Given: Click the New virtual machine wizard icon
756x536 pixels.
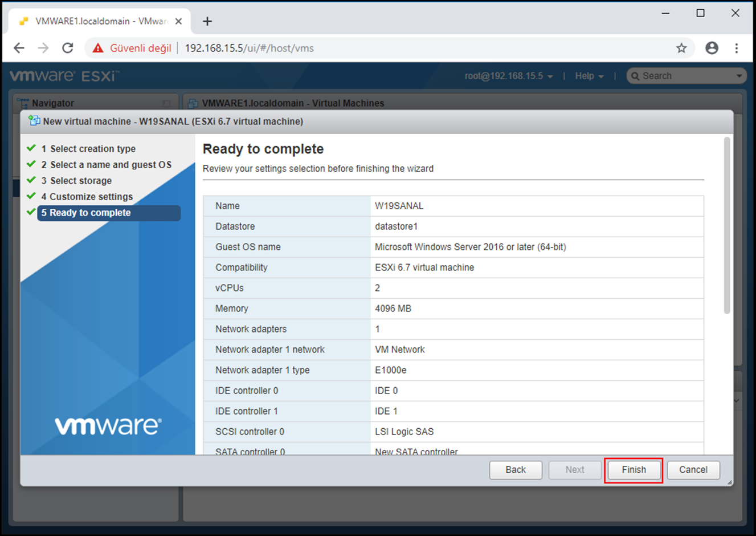Looking at the screenshot, I should click(34, 121).
